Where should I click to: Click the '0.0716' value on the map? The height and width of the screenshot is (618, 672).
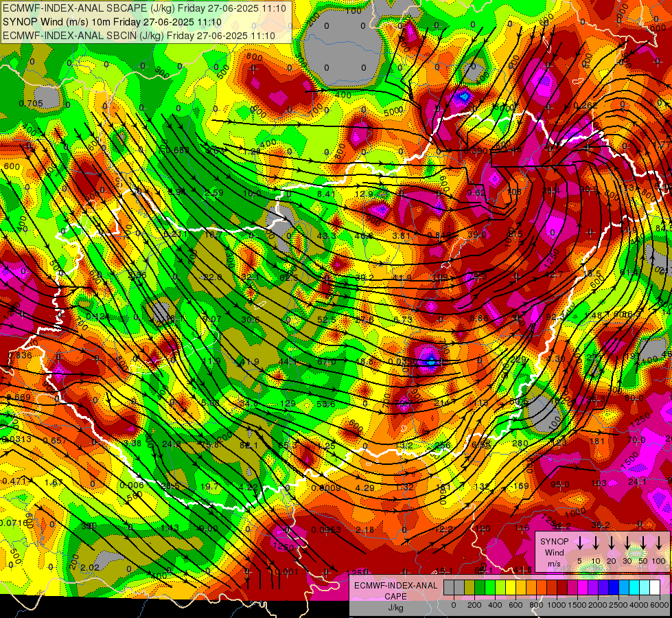coord(14,523)
